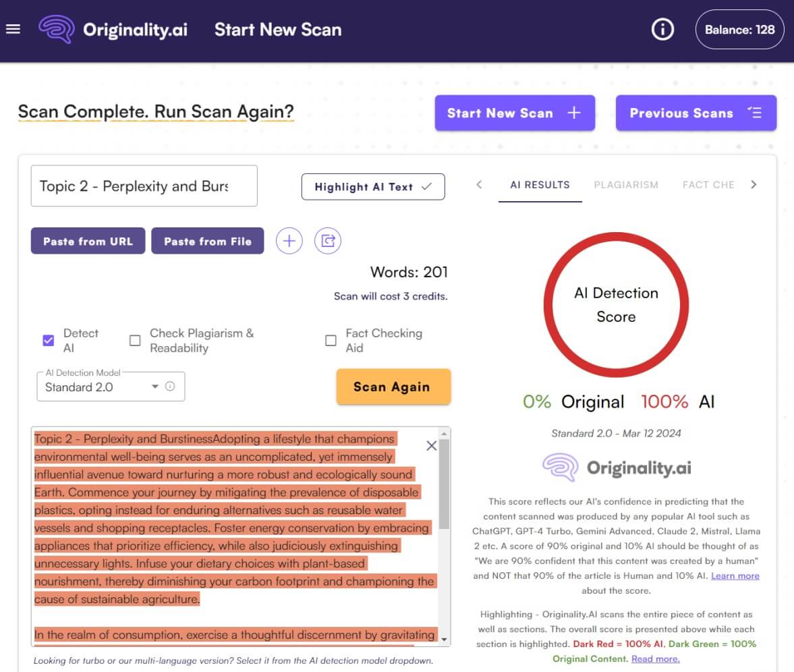The height and width of the screenshot is (672, 794).
Task: Follow the Learn more link
Action: pos(735,576)
